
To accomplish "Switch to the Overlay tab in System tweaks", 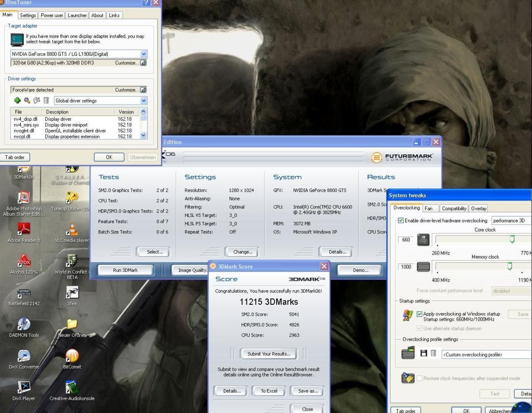I will 478,208.
